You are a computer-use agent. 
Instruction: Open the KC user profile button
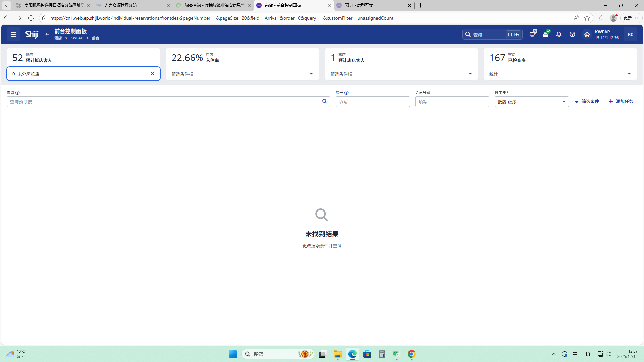[630, 34]
